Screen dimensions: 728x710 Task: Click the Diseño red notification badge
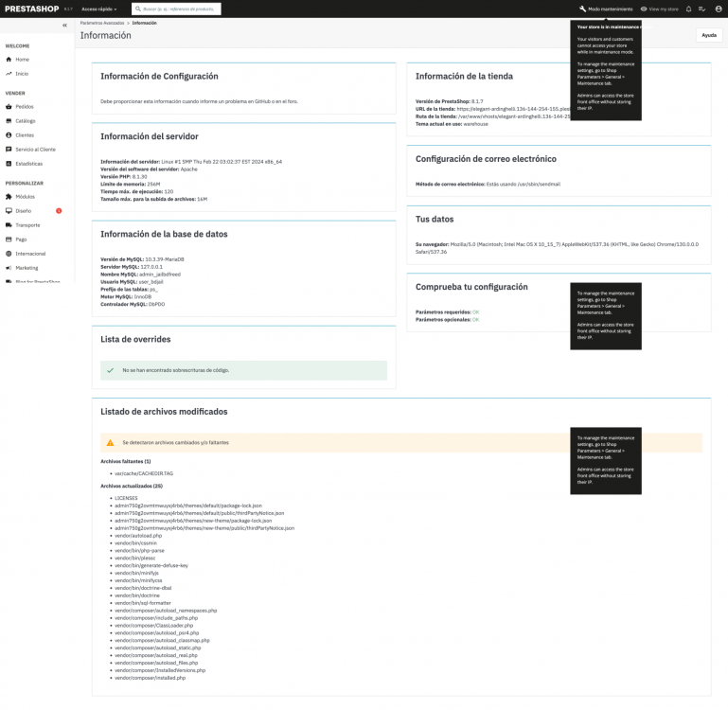point(59,211)
